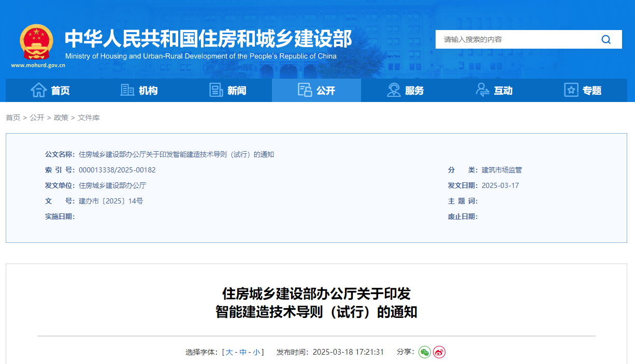The image size is (635, 364).
Task: Share the article via the Weibo icon
Action: pyautogui.click(x=439, y=352)
